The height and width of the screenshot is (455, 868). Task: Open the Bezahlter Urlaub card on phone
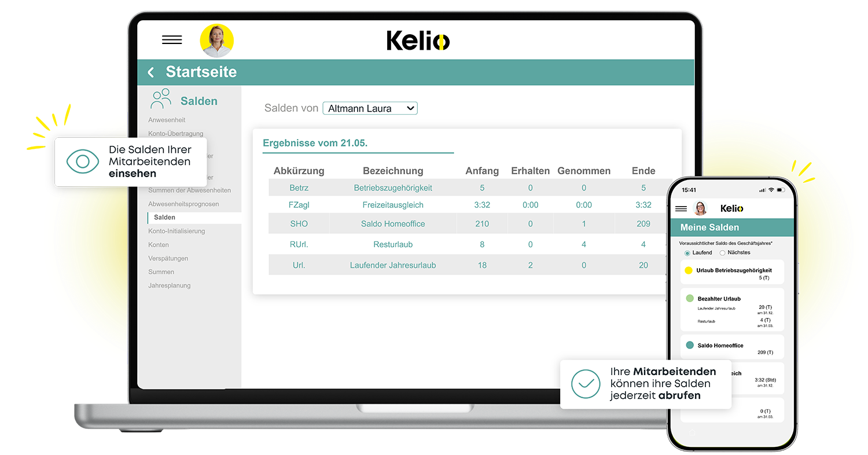732,310
